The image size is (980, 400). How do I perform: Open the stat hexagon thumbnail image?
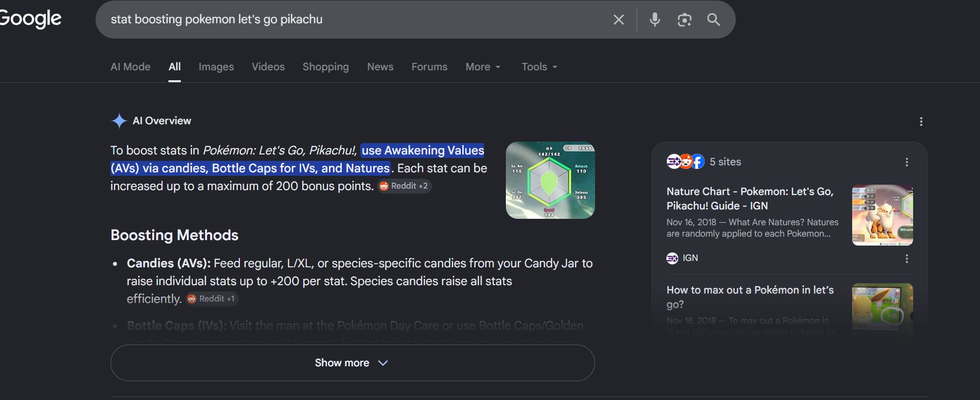pos(550,180)
